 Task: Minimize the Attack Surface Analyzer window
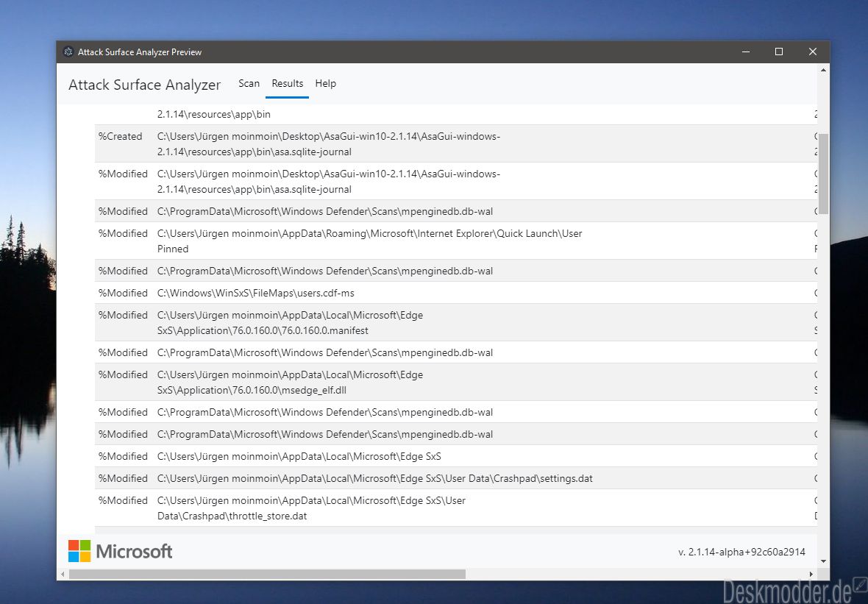tap(746, 51)
